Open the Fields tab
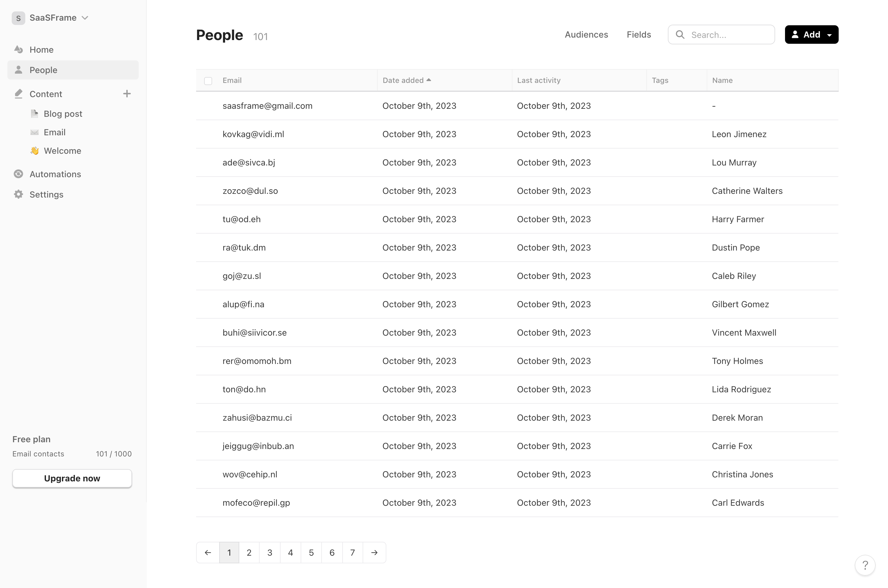Screen dimensions: 888x588 [639, 35]
